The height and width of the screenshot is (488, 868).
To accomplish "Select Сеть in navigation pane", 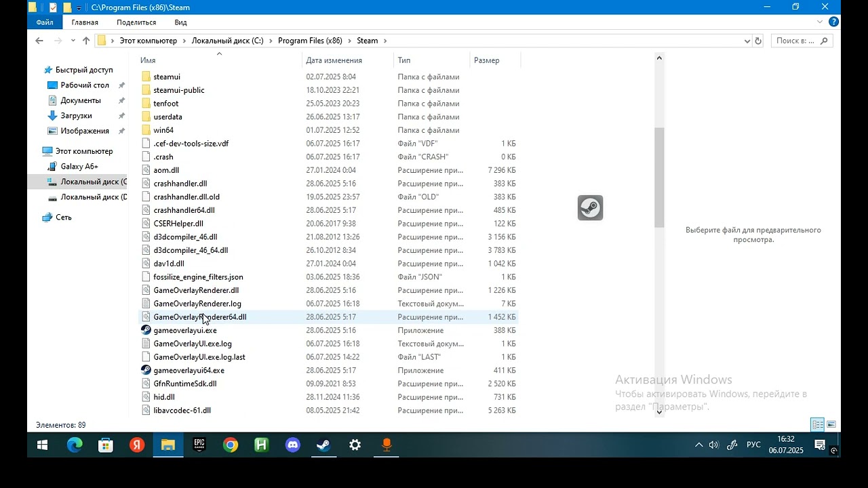I will pyautogui.click(x=64, y=218).
